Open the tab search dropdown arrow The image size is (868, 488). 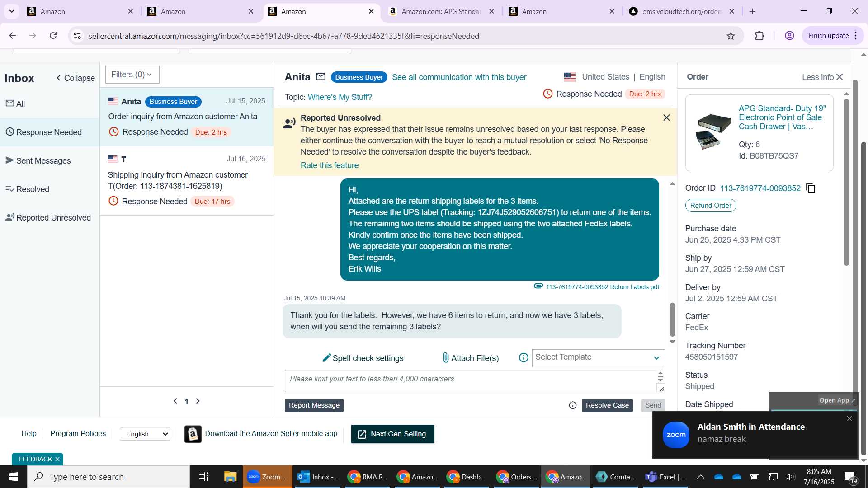12,11
